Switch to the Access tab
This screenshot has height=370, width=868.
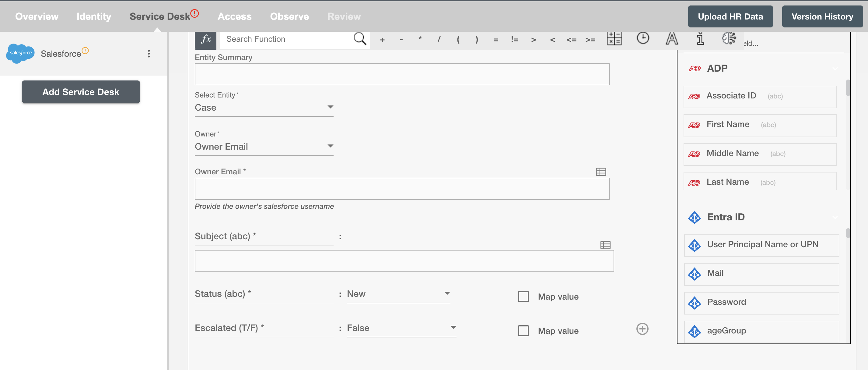tap(235, 16)
